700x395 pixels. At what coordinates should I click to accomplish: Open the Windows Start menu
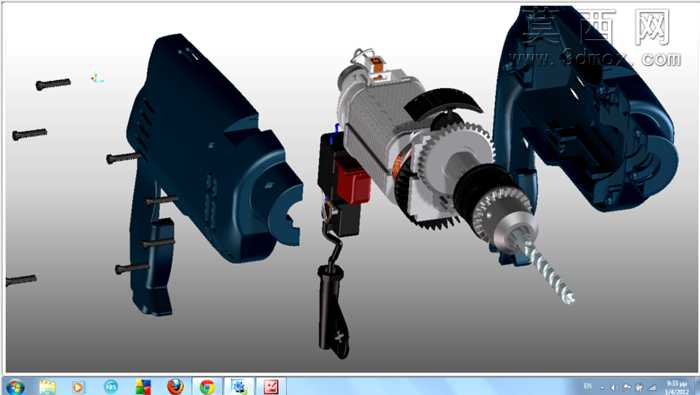15,387
